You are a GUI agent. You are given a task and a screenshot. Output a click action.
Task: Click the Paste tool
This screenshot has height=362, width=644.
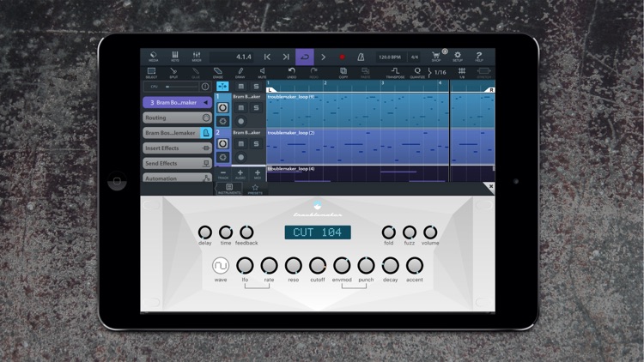coord(365,73)
